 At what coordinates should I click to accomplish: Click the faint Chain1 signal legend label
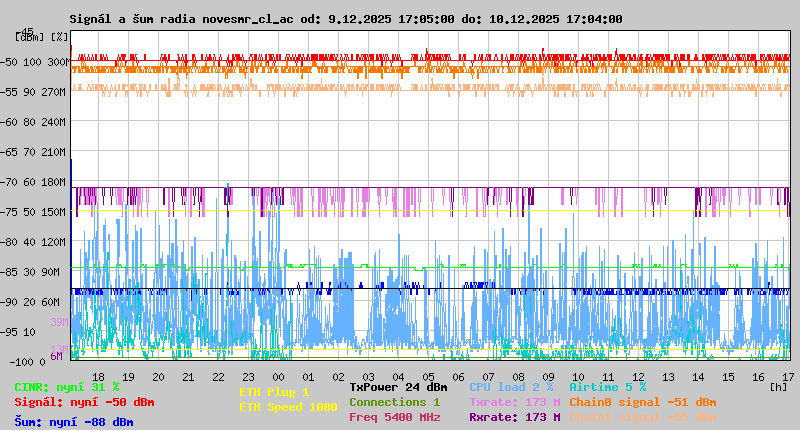tap(642, 417)
